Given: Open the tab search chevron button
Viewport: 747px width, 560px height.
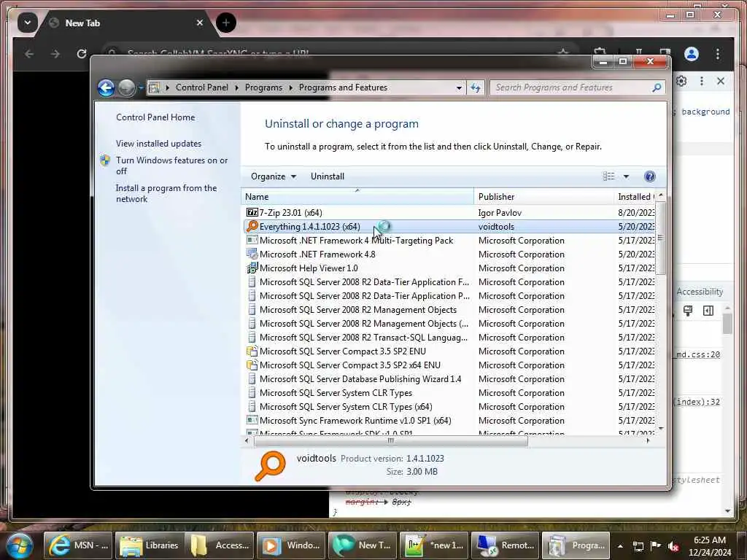Looking at the screenshot, I should [28, 23].
